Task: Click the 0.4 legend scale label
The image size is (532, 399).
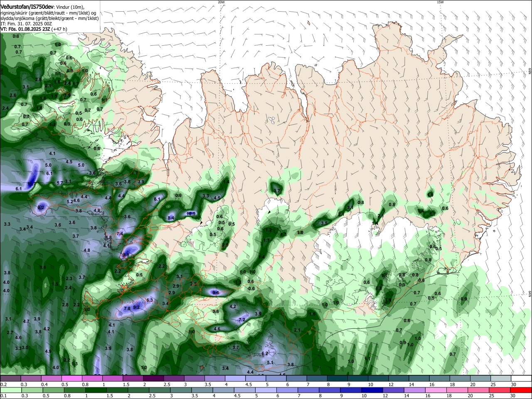Action: pyautogui.click(x=44, y=384)
